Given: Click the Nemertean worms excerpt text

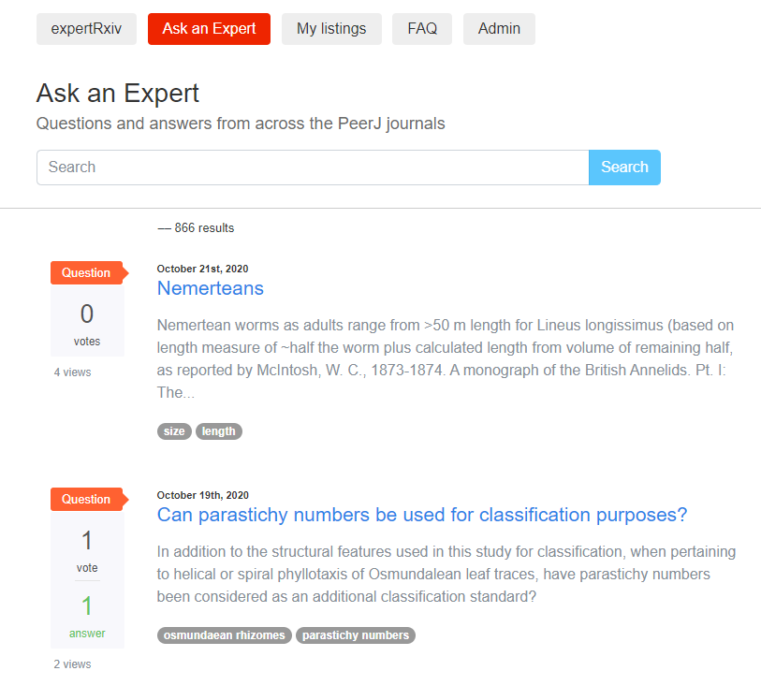Looking at the screenshot, I should (x=446, y=359).
